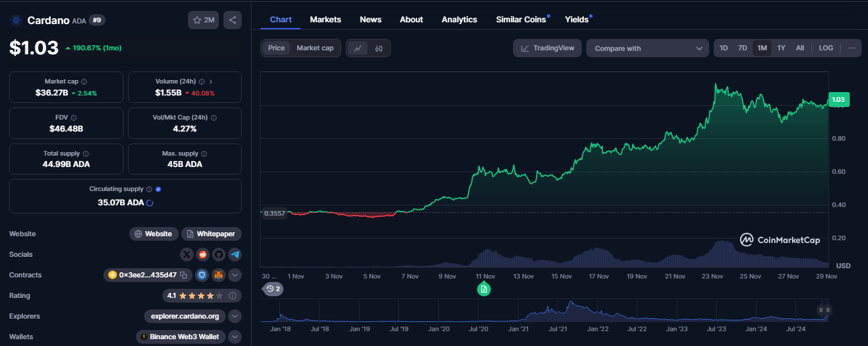Open the Whitepaper link
This screenshot has height=346, width=868.
(x=211, y=234)
